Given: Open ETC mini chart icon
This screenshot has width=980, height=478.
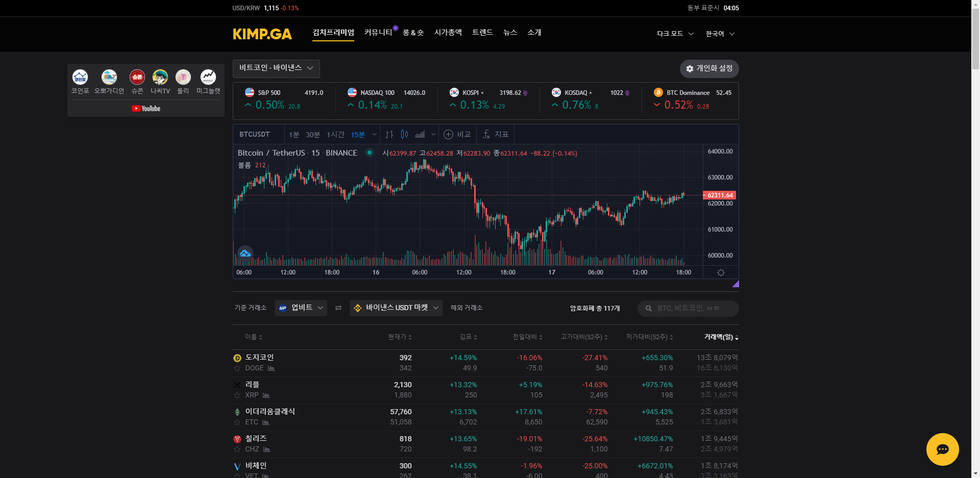Looking at the screenshot, I should click(x=265, y=422).
